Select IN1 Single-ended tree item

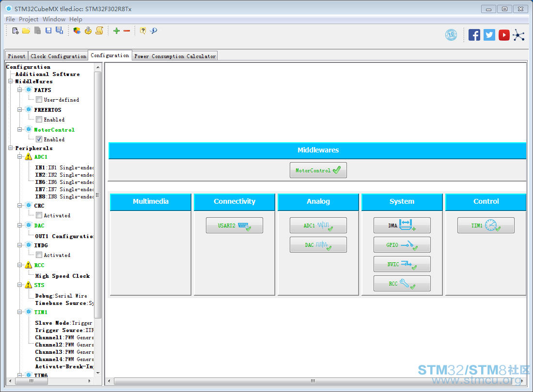[64, 167]
